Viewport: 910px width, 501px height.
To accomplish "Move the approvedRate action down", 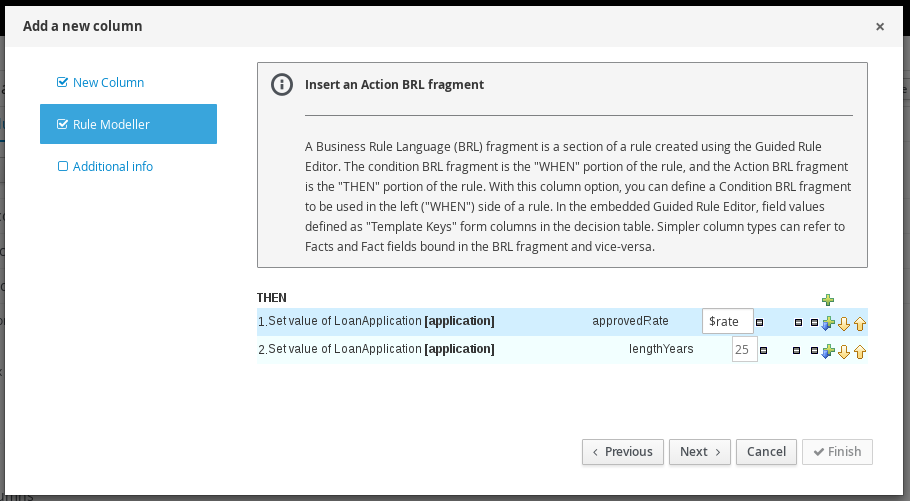I will (x=843, y=323).
